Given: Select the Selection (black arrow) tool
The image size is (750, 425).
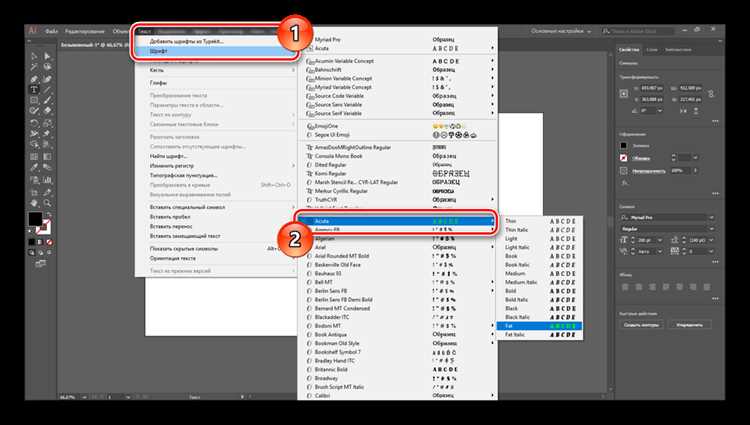Looking at the screenshot, I should point(34,56).
